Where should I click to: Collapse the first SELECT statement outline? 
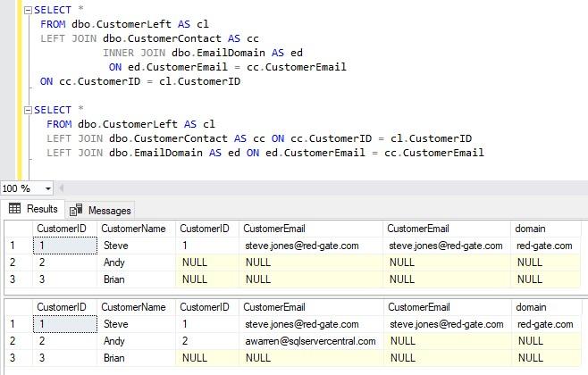(x=28, y=10)
